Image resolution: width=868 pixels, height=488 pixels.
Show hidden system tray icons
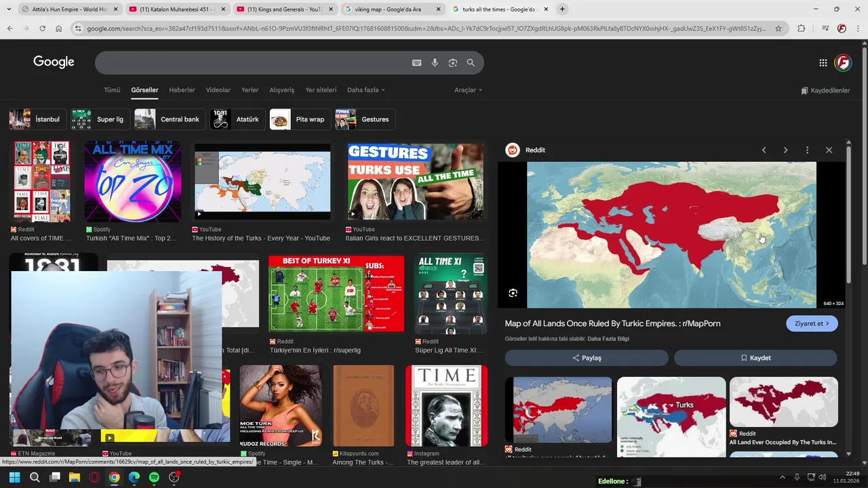click(x=782, y=477)
